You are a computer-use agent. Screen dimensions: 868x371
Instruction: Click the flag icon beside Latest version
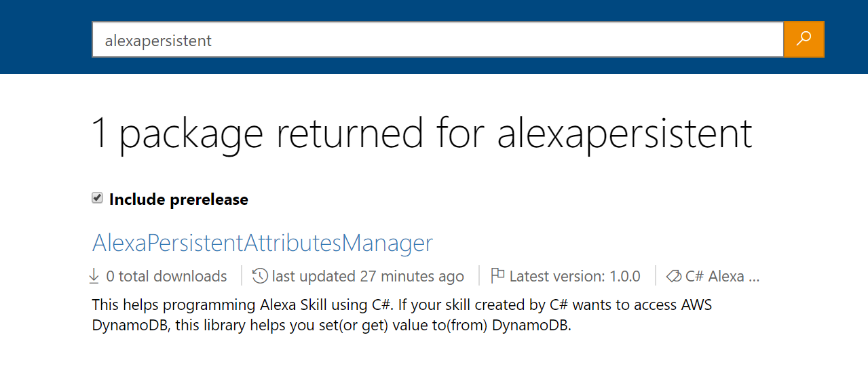497,275
